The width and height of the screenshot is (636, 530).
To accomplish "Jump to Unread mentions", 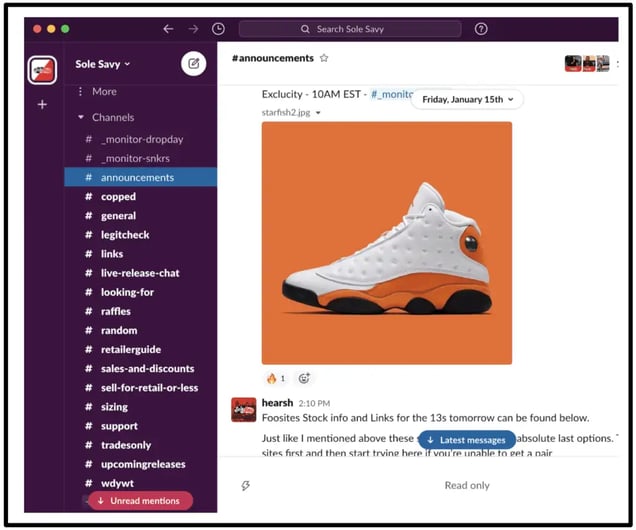I will [x=140, y=501].
